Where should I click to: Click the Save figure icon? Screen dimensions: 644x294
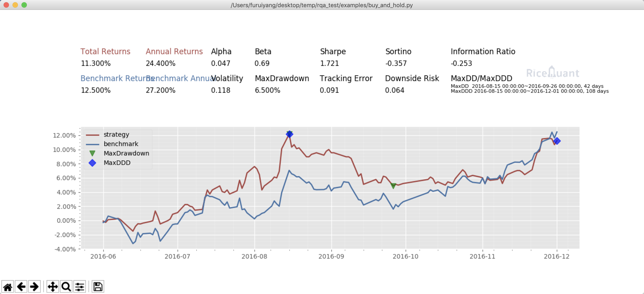pyautogui.click(x=98, y=286)
